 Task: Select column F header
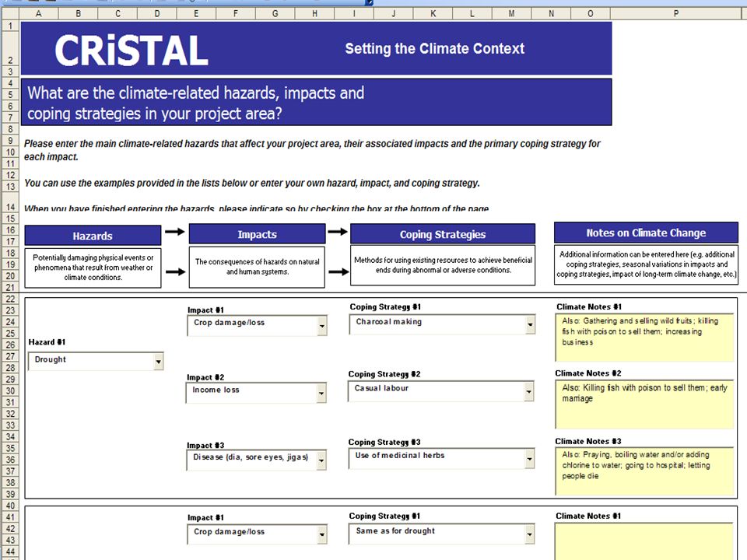point(236,14)
